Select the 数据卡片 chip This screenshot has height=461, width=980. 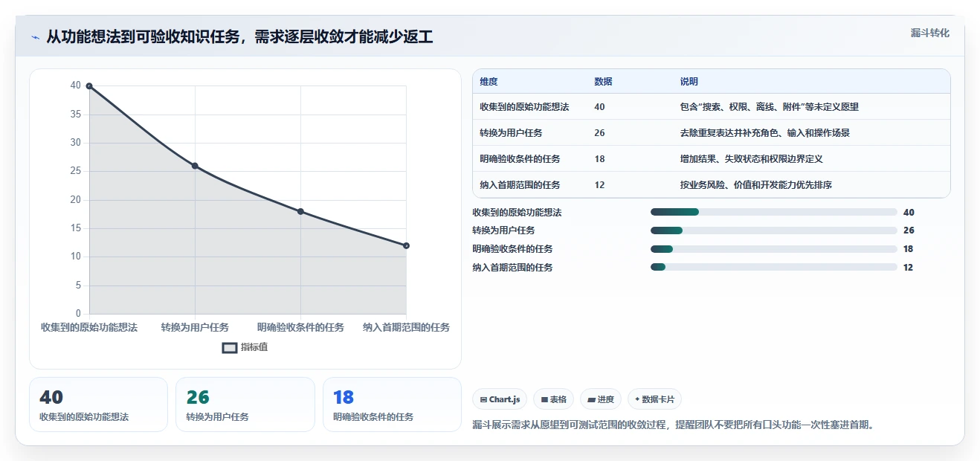(x=654, y=399)
